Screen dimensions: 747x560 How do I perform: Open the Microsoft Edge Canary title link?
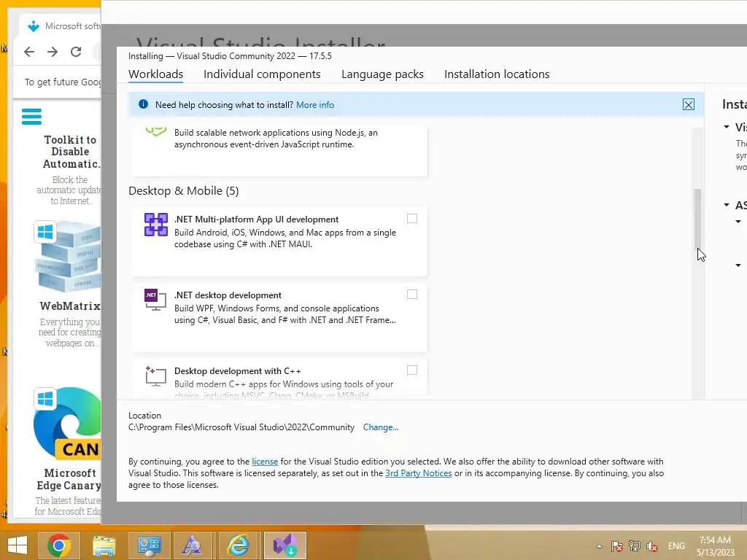coord(69,479)
